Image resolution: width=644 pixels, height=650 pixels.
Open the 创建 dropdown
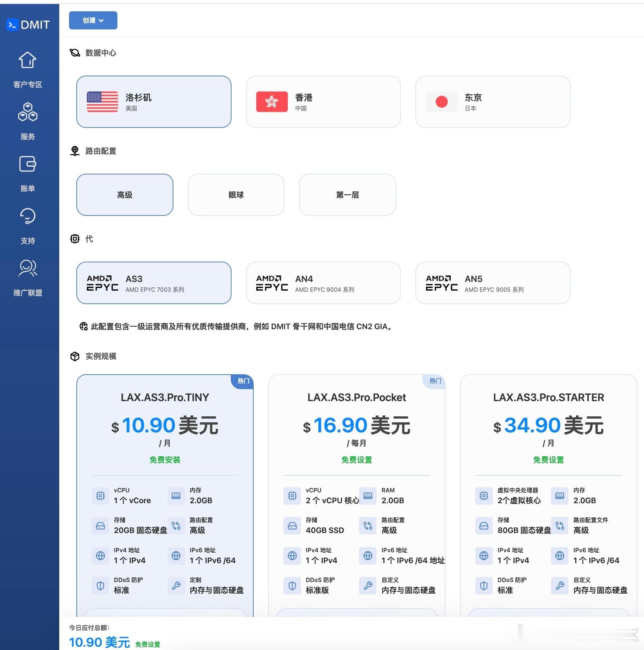pos(93,20)
